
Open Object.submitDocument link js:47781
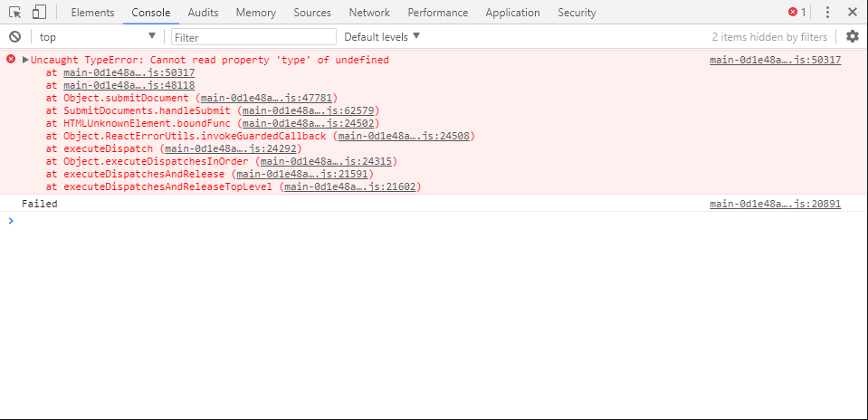pos(266,98)
